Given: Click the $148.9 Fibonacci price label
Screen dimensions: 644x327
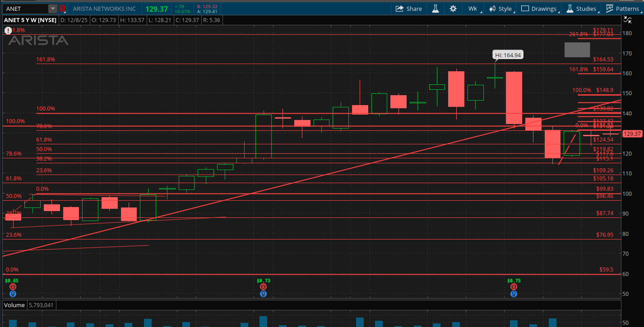Looking at the screenshot, I should [605, 90].
